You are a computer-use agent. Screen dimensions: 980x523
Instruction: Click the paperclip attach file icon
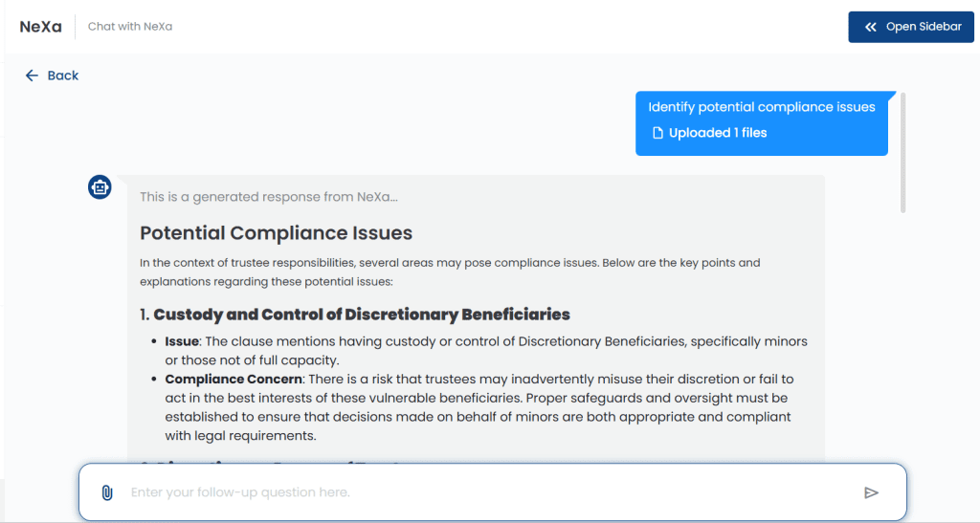[x=107, y=492]
